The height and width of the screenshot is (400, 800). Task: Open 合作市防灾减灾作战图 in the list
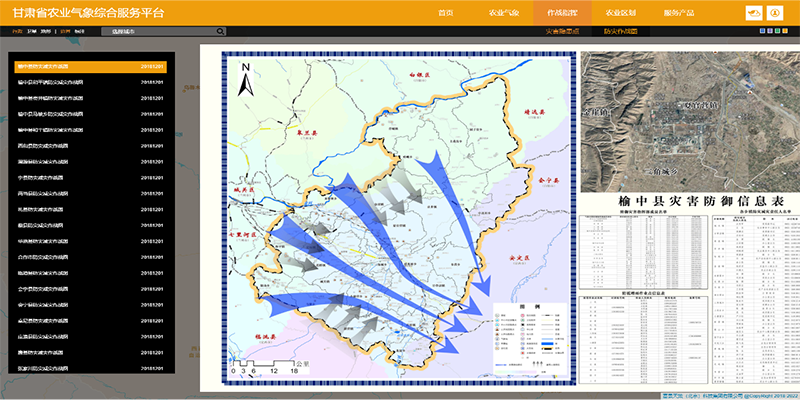[x=91, y=257]
